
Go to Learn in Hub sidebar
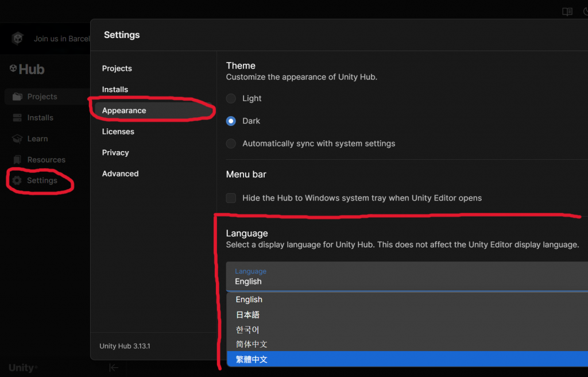37,139
